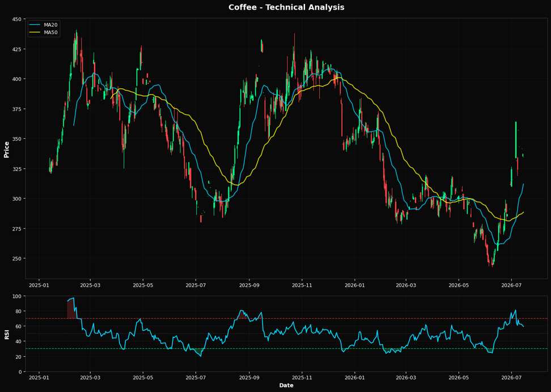Select the MA20 legend label
The width and height of the screenshot is (551, 392).
coord(50,25)
